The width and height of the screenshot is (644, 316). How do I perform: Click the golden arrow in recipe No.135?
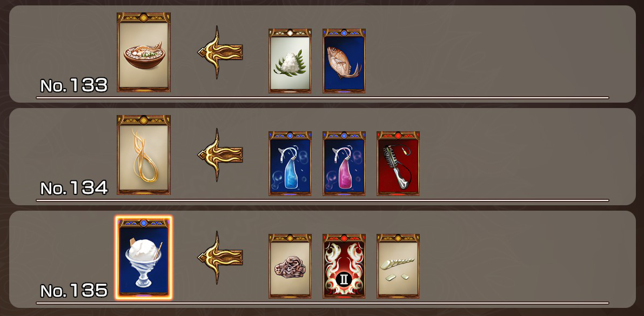220,257
